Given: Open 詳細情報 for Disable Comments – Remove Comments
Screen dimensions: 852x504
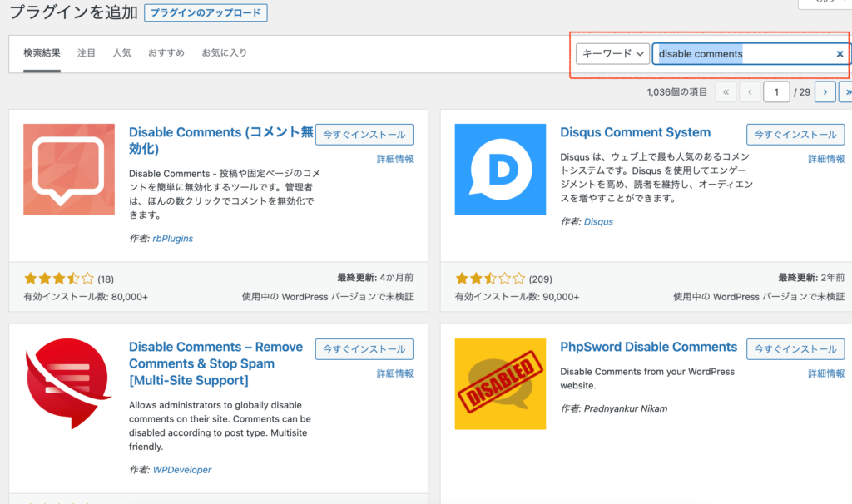Looking at the screenshot, I should pos(395,373).
